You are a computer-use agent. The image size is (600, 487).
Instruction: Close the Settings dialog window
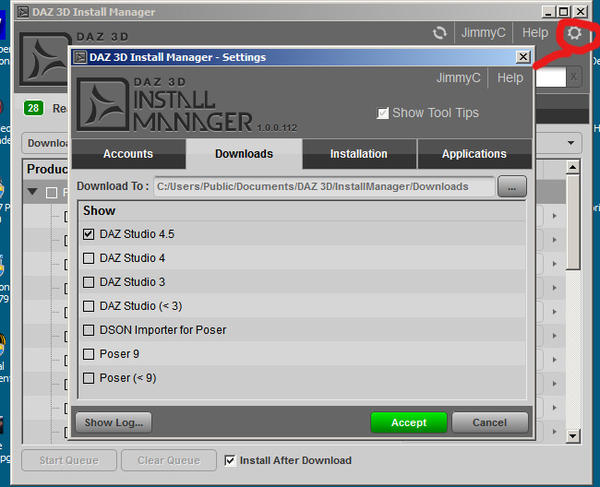click(523, 57)
